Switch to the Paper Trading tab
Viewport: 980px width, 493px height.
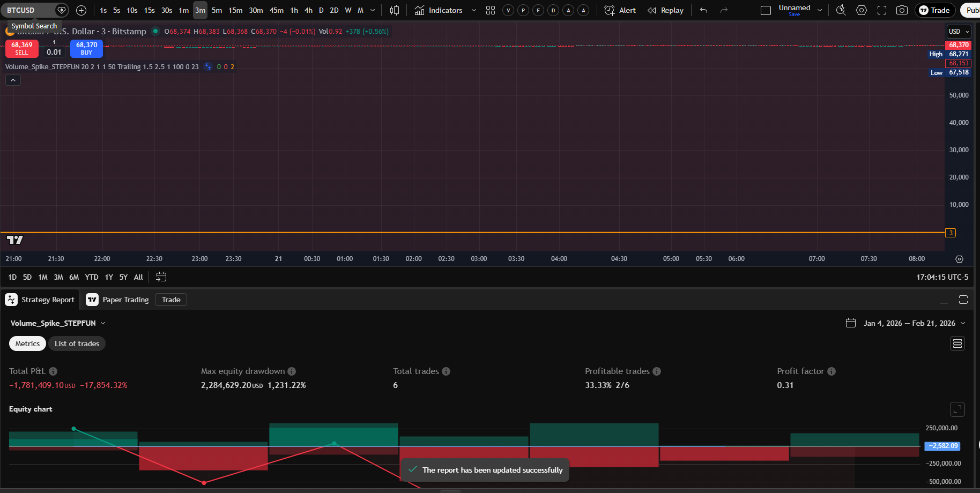(125, 300)
